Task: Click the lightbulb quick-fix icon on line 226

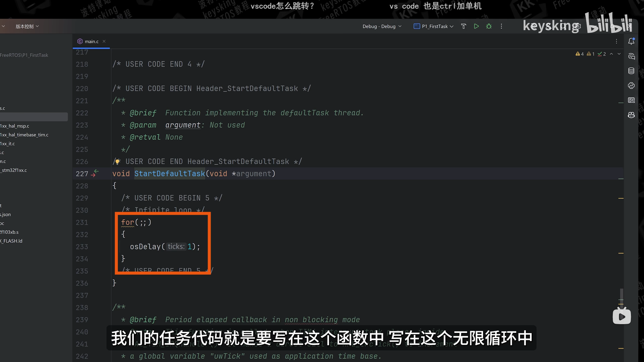Action: click(117, 162)
